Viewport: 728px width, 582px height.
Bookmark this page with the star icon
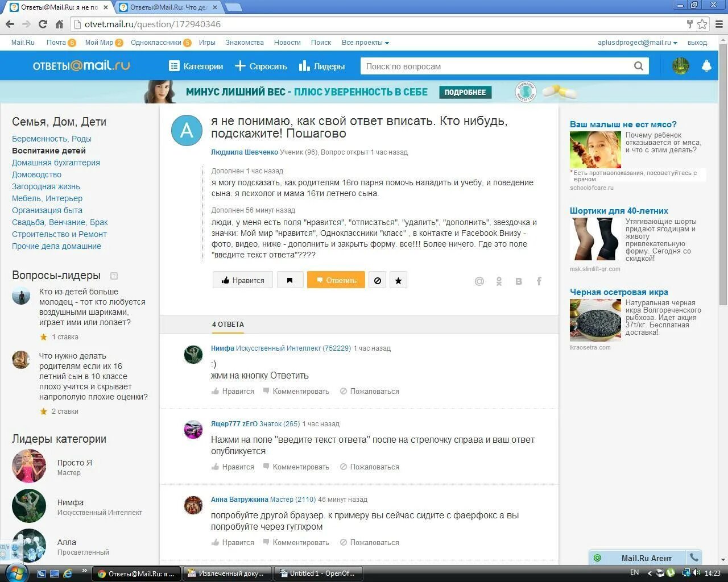coord(702,24)
